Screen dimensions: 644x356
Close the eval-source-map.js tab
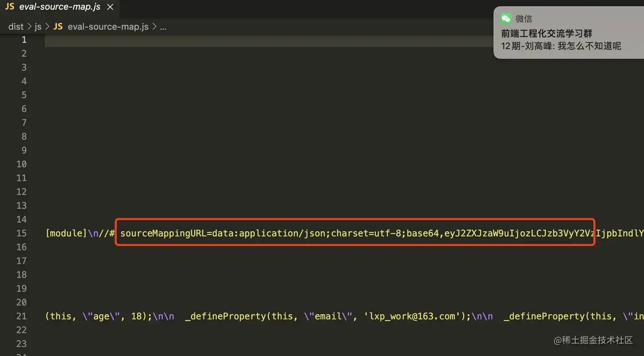tap(110, 7)
